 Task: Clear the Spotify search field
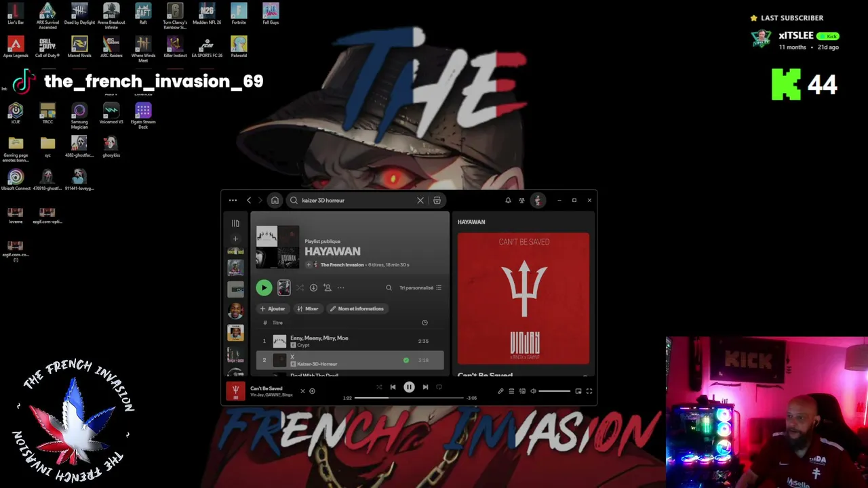[x=420, y=201]
